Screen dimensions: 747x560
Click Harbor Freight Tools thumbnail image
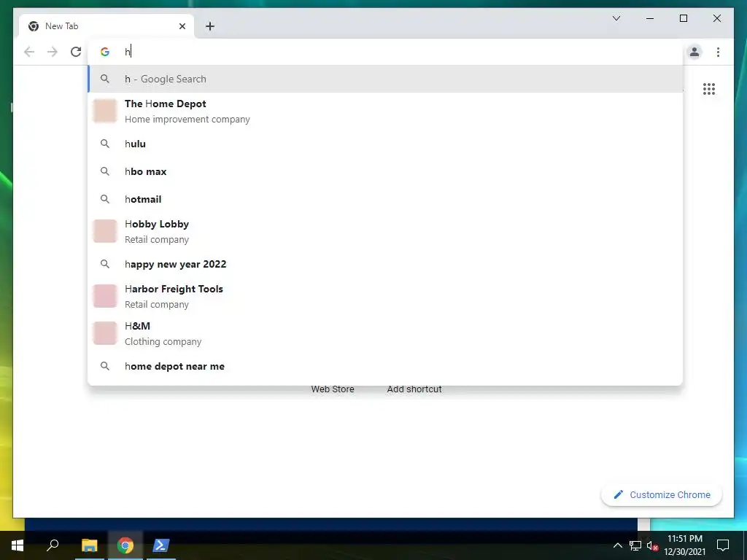(105, 296)
